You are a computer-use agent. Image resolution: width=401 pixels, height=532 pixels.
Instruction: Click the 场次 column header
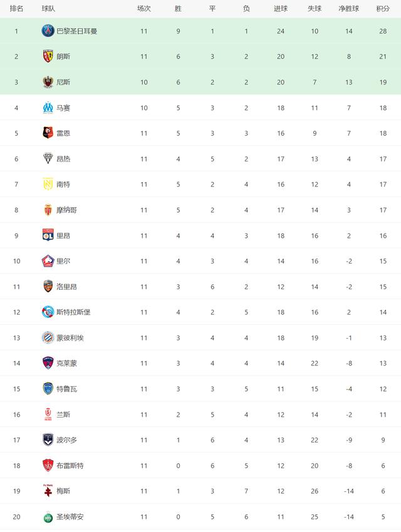click(144, 8)
